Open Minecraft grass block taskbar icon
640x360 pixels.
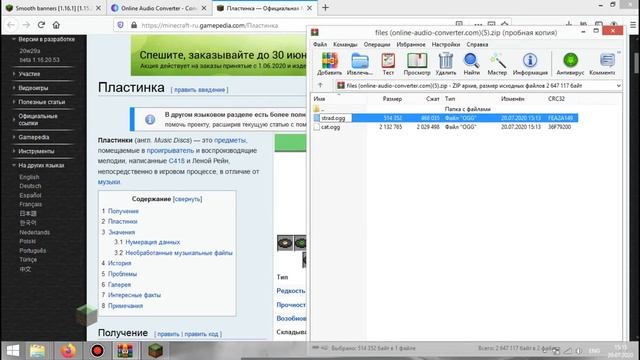[x=155, y=351]
